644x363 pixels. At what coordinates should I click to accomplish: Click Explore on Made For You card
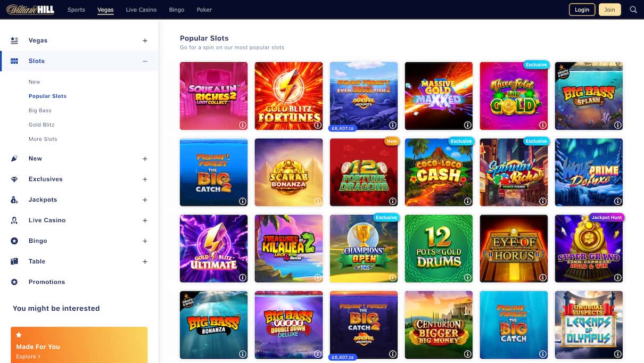pyautogui.click(x=28, y=357)
